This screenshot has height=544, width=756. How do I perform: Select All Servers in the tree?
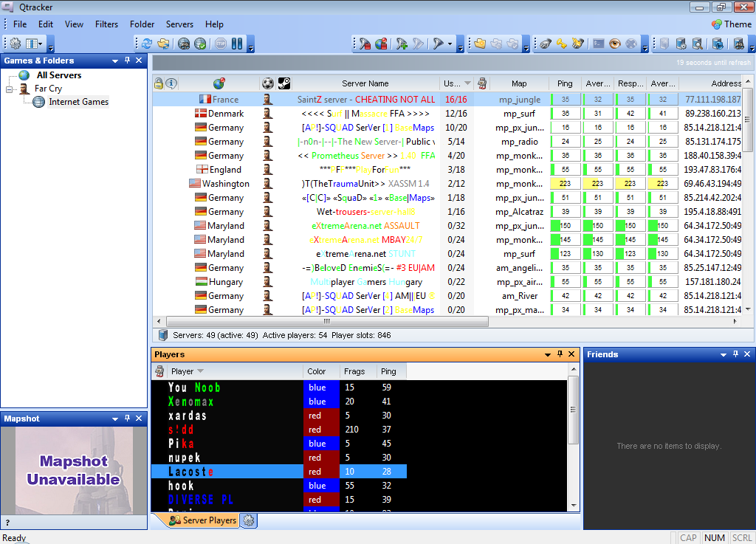(59, 75)
